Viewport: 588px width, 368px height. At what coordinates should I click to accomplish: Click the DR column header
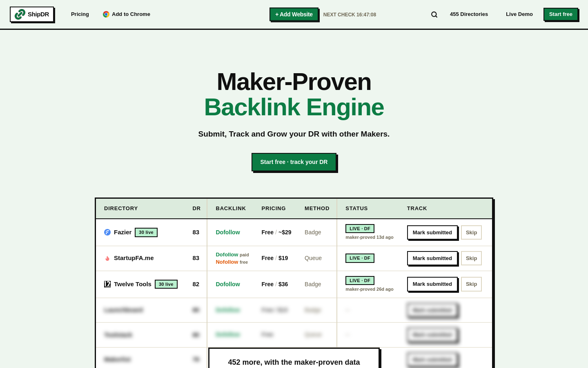coord(196,209)
